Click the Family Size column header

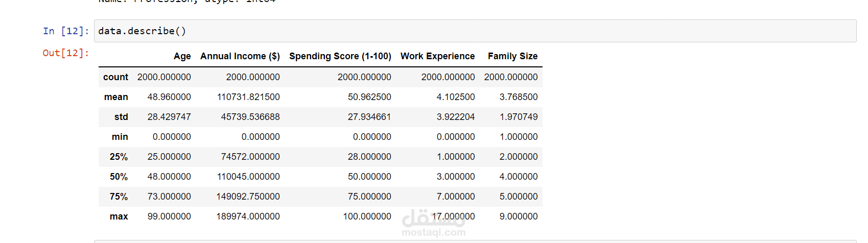coord(512,56)
